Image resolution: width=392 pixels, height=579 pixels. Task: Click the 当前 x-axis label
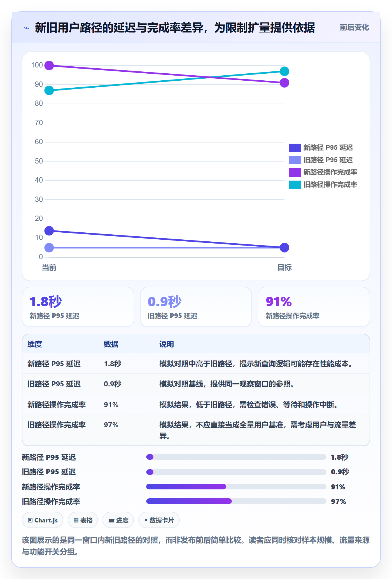point(49,268)
